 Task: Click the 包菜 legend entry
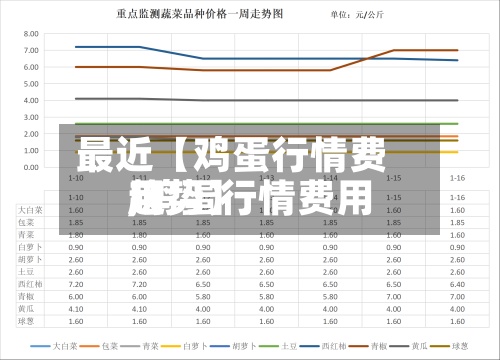tap(99, 346)
